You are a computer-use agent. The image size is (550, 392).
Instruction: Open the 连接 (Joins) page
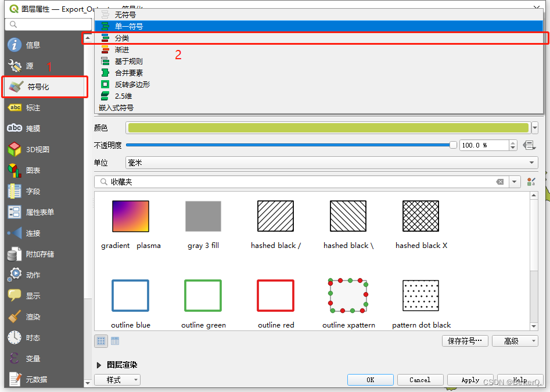(44, 233)
